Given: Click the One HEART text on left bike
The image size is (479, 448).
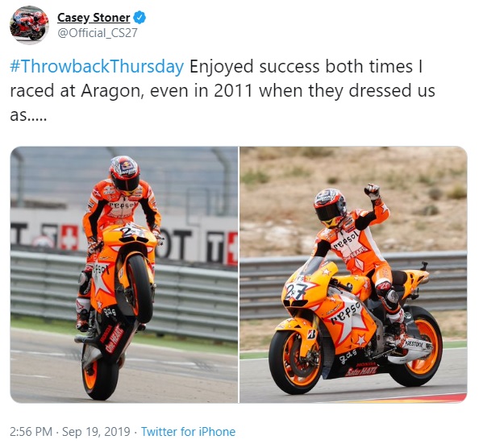Looking at the screenshot, I should click(115, 338).
